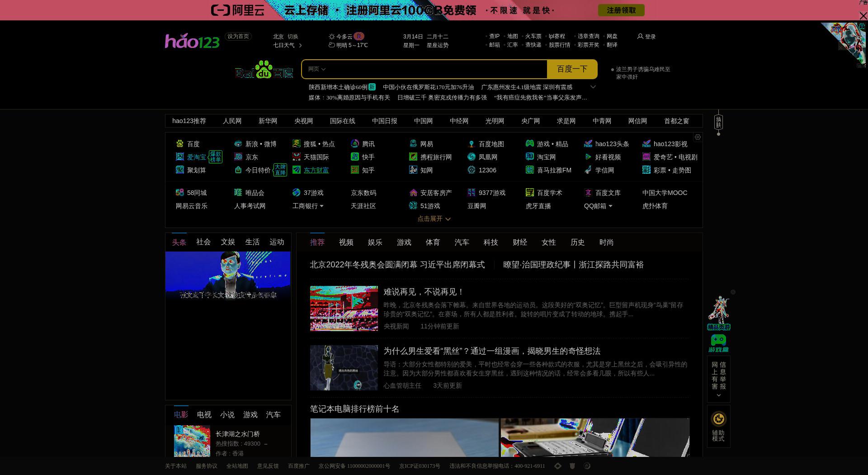Open the Baidu site icon link
Image resolution: width=868 pixels, height=475 pixels.
coord(180,144)
